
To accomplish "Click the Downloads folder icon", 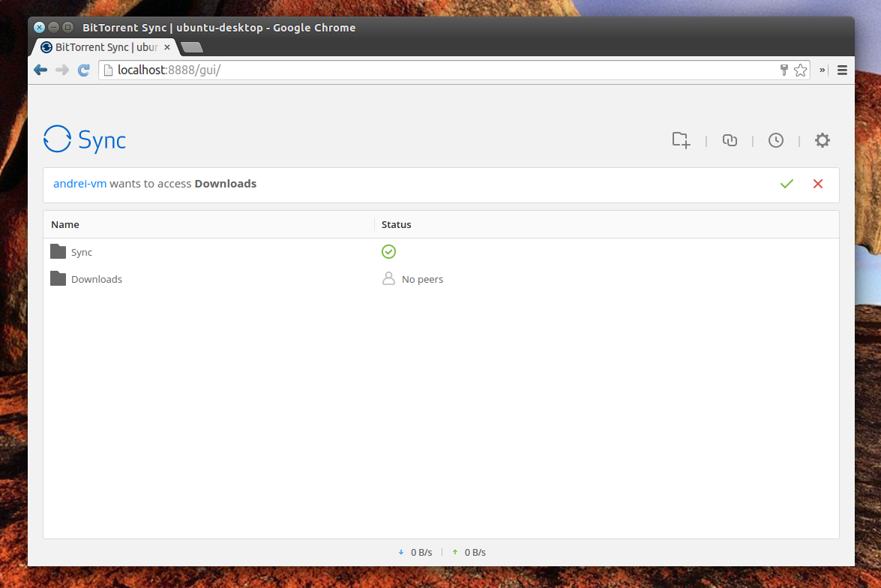I will pos(58,278).
